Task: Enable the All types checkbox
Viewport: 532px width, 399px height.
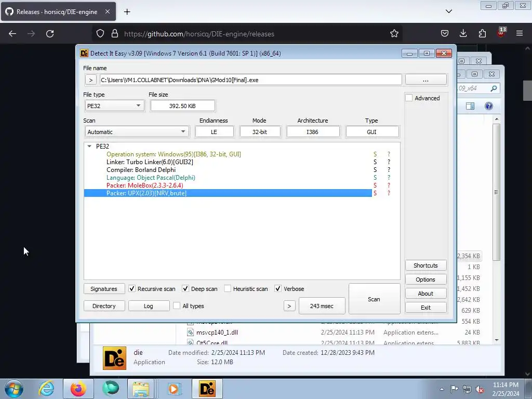Action: click(x=177, y=305)
